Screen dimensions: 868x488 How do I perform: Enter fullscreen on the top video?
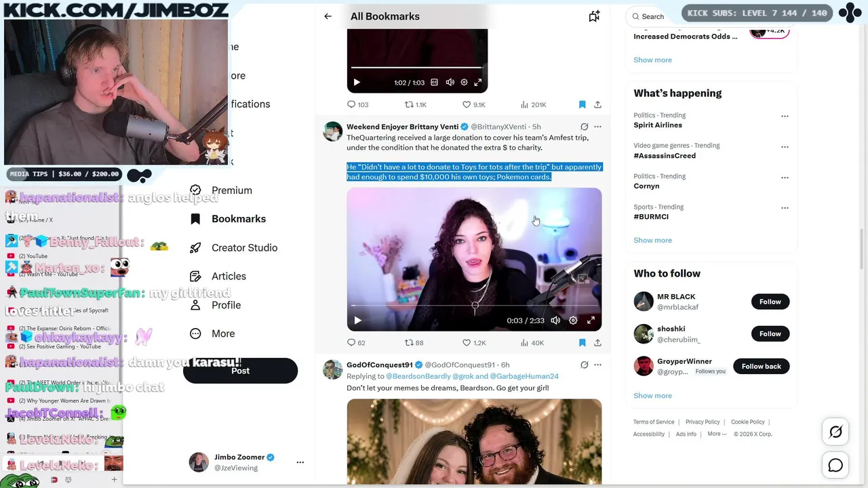coord(478,83)
